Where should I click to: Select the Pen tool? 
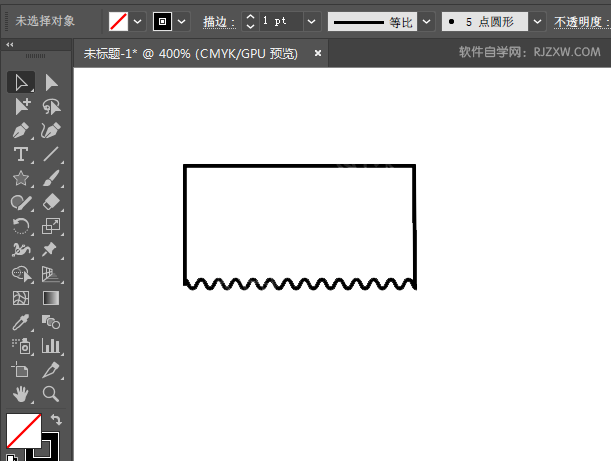pos(21,131)
